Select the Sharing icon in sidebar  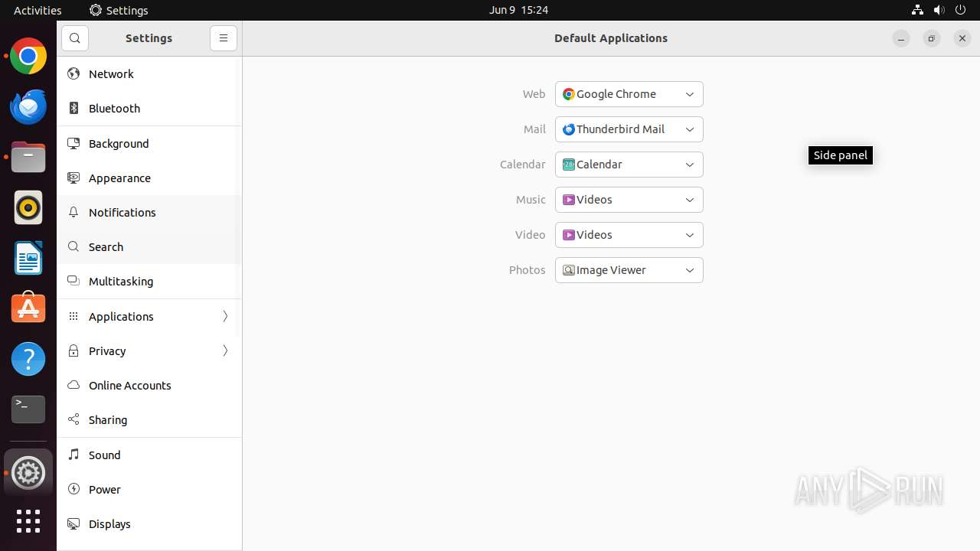pos(73,419)
